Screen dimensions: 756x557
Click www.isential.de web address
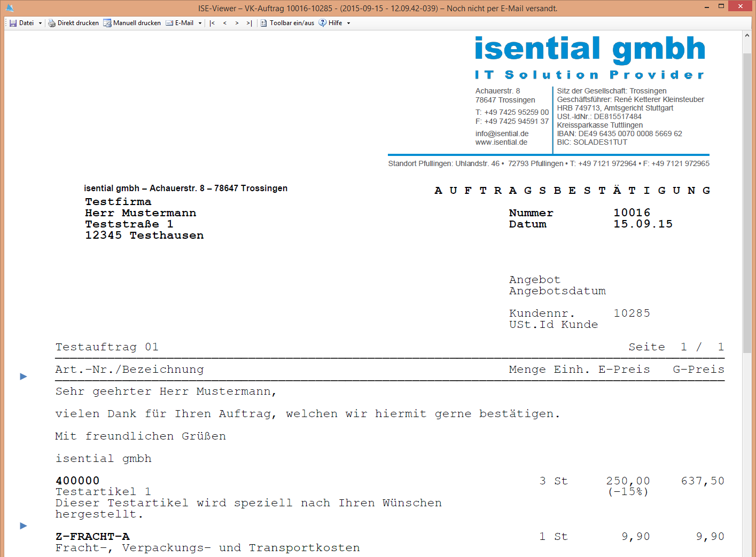(501, 142)
